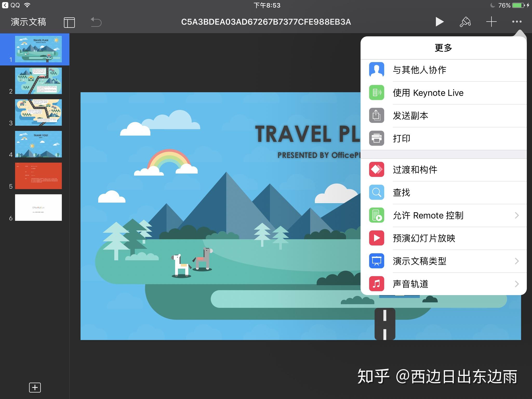Choose 使用 Keynote Live option
Image resolution: width=532 pixels, height=399 pixels.
(x=444, y=93)
